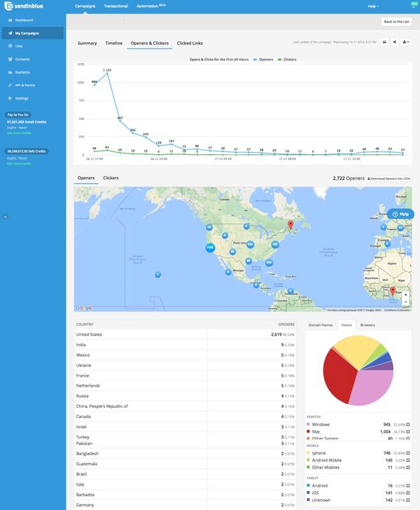Open the download export dropdown

pos(407,43)
